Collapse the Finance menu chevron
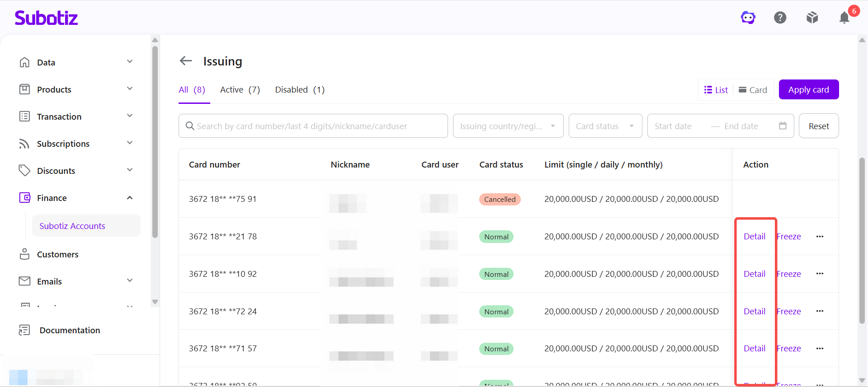The image size is (868, 387). click(x=130, y=198)
